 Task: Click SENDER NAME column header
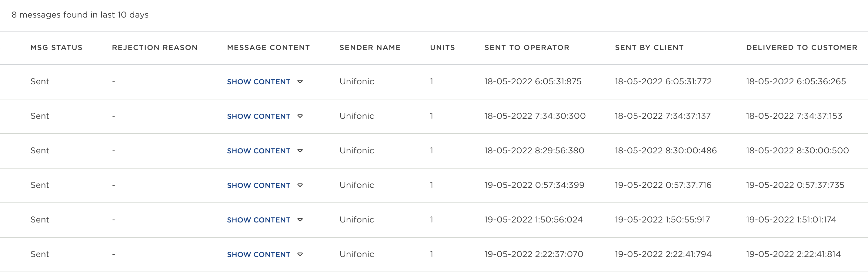pos(370,48)
